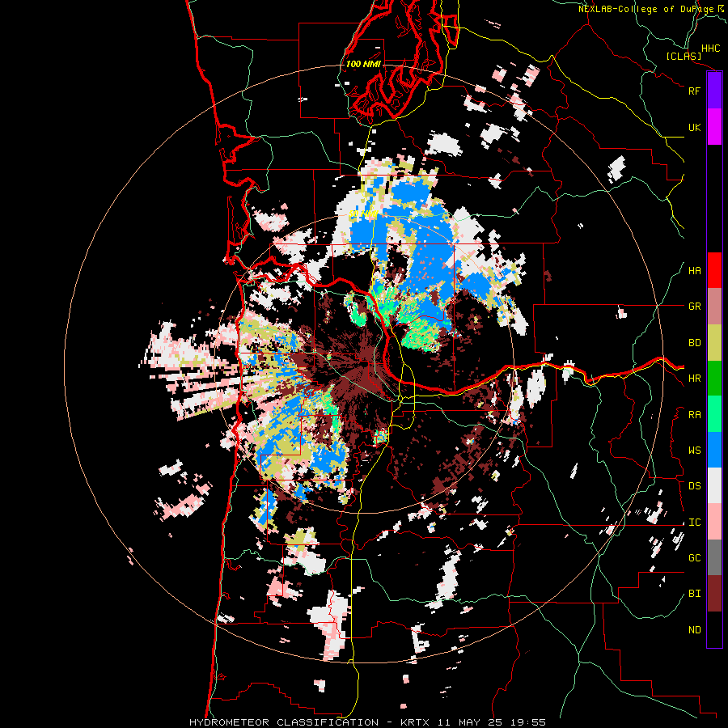Click the RA legend label text
728x728 pixels.
[x=694, y=415]
